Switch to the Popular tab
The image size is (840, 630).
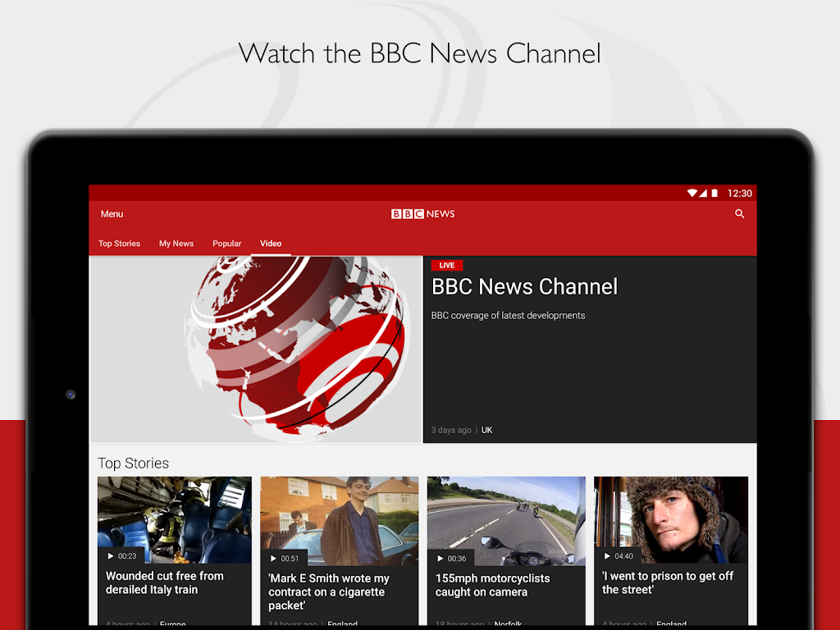click(227, 243)
